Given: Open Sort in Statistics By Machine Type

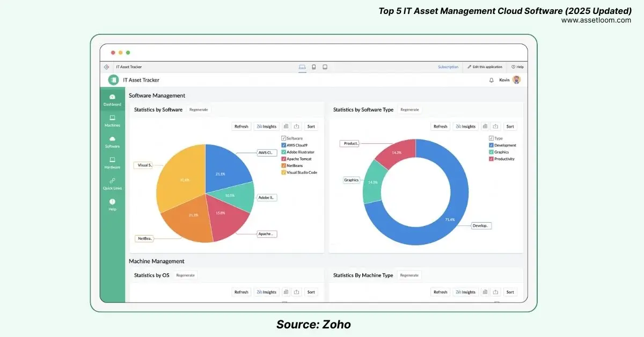Looking at the screenshot, I should pyautogui.click(x=510, y=292).
